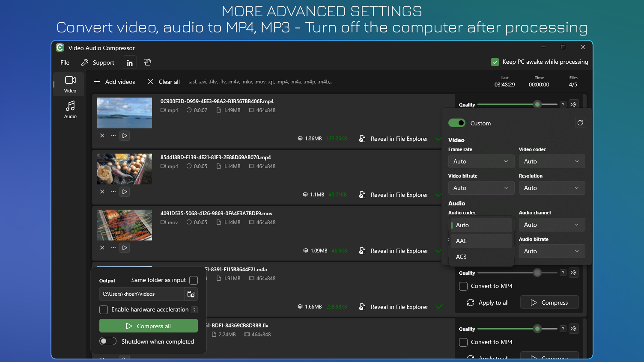Image resolution: width=644 pixels, height=362 pixels.
Task: Reveal the 0C900F3D output in File Explorer
Action: pos(394,139)
